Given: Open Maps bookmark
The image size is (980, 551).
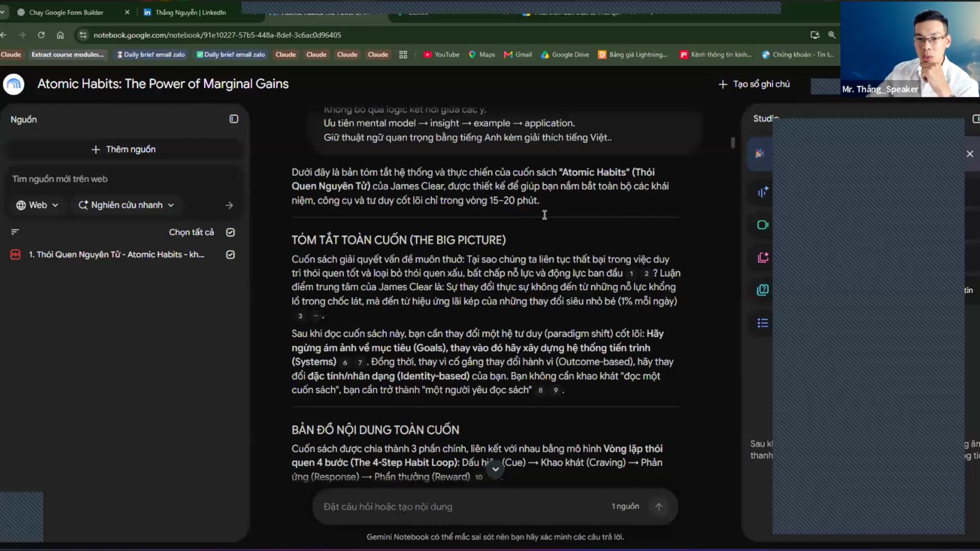Looking at the screenshot, I should point(482,55).
